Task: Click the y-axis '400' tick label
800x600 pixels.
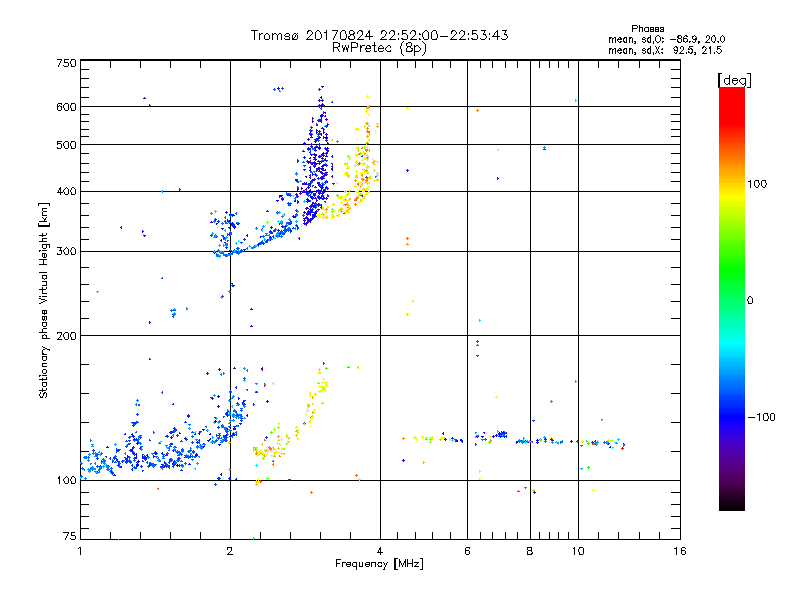Action: pyautogui.click(x=66, y=192)
